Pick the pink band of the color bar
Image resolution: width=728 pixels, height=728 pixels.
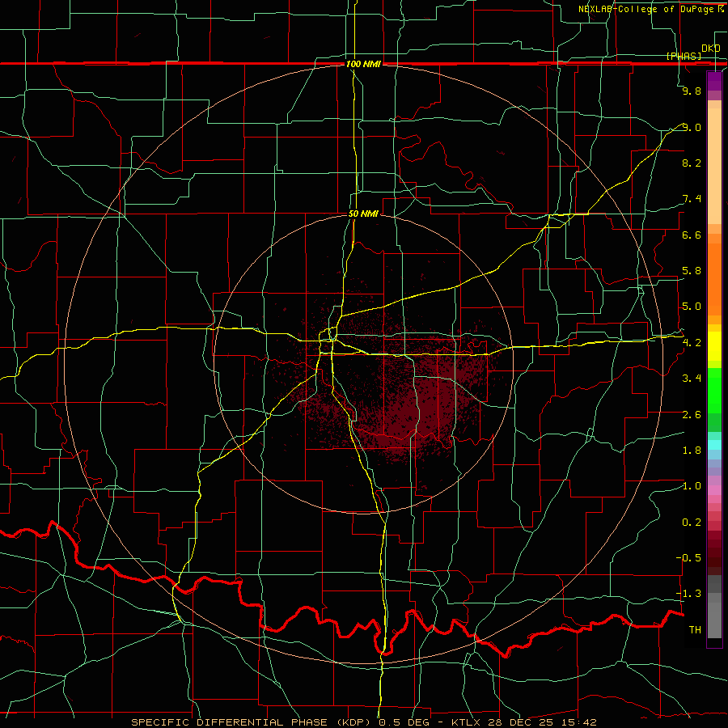pyautogui.click(x=714, y=490)
